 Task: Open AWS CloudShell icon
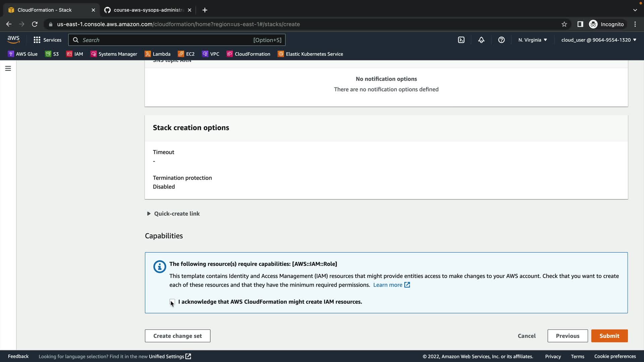(x=461, y=40)
